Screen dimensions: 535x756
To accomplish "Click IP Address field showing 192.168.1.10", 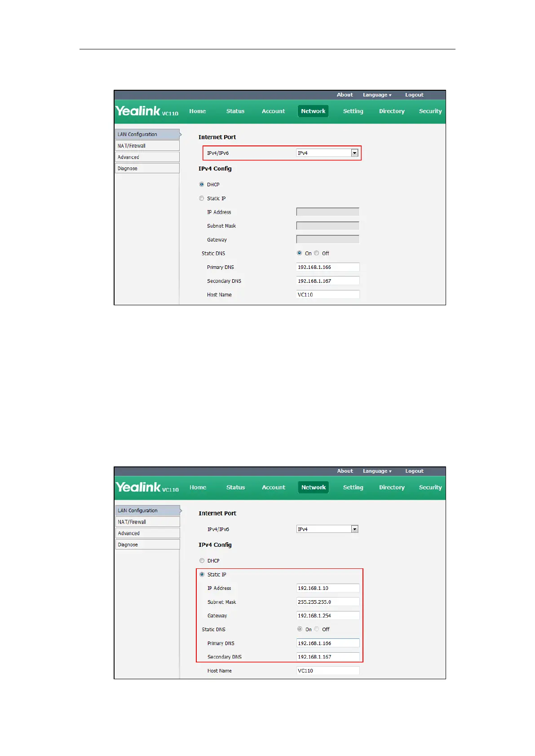I will 328,588.
